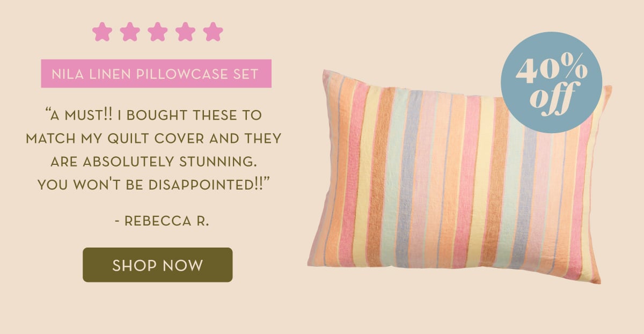
Task: Click the second pink star icon
Action: pos(130,32)
